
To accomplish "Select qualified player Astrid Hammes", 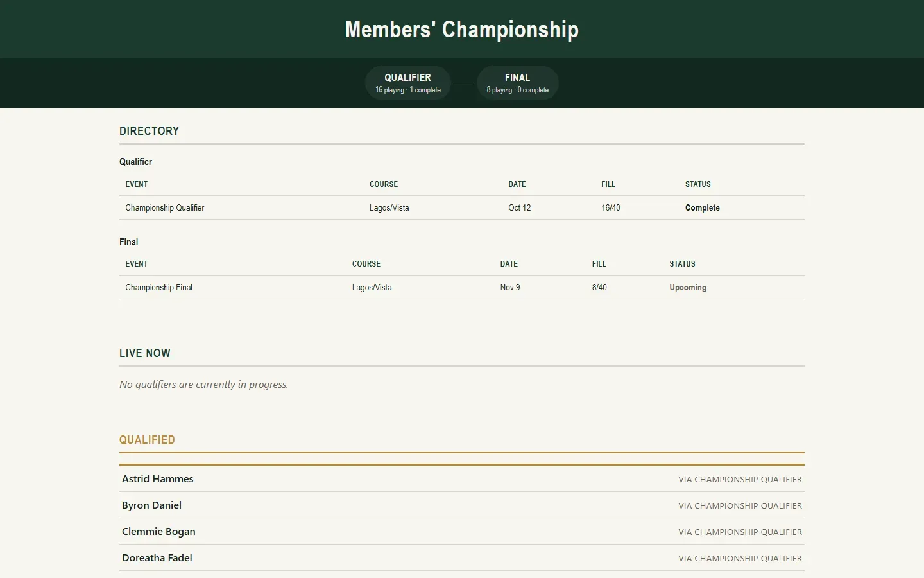I will (x=158, y=479).
